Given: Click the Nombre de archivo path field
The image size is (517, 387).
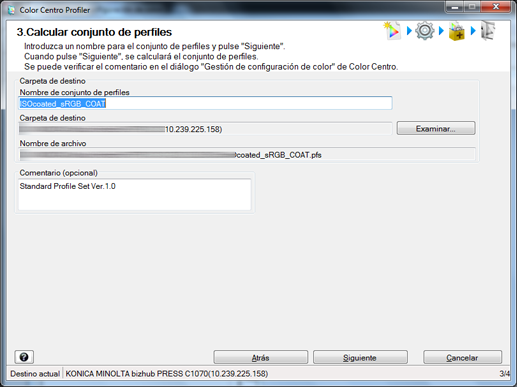Looking at the screenshot, I should pyautogui.click(x=247, y=155).
